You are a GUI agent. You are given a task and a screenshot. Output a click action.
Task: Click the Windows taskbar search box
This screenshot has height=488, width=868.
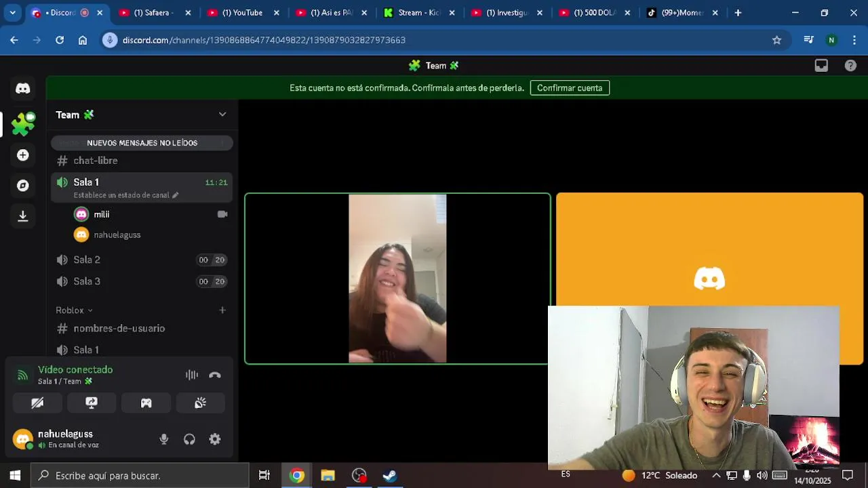(x=140, y=476)
